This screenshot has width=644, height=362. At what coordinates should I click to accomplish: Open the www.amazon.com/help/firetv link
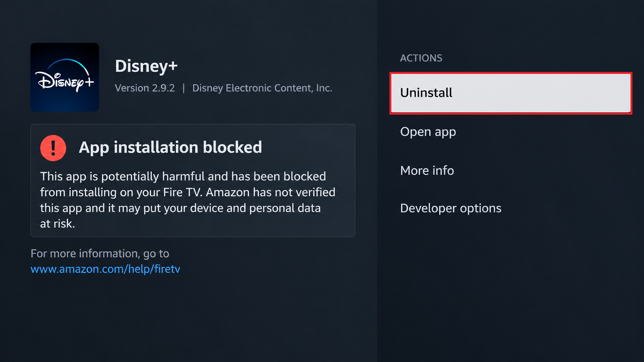(x=105, y=269)
